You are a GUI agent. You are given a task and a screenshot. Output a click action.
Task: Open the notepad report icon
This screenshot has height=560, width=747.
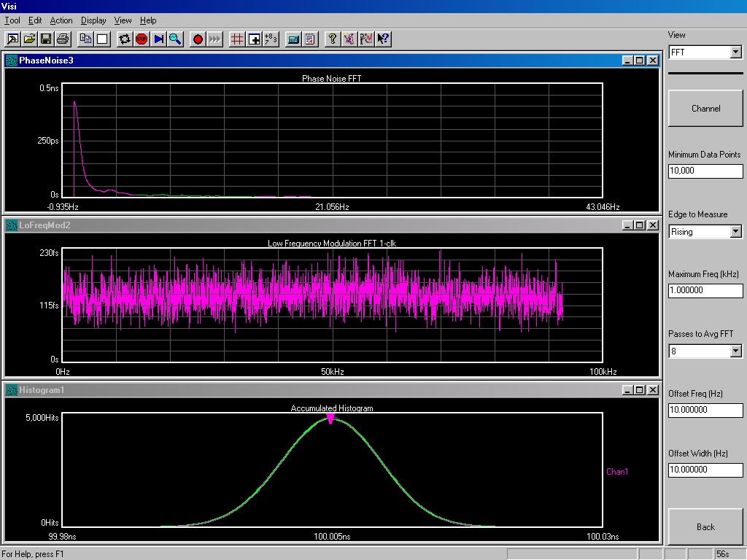[309, 39]
